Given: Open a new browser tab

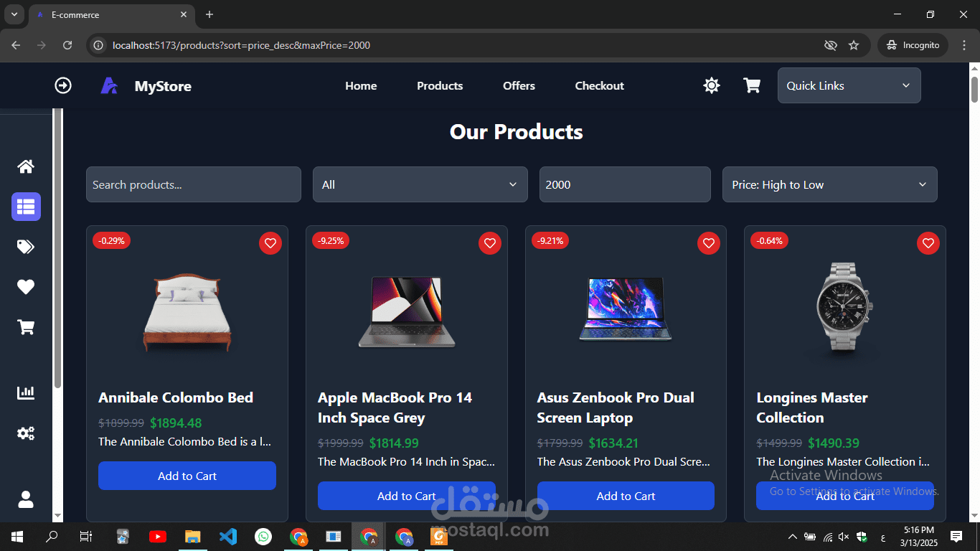Looking at the screenshot, I should click(209, 14).
